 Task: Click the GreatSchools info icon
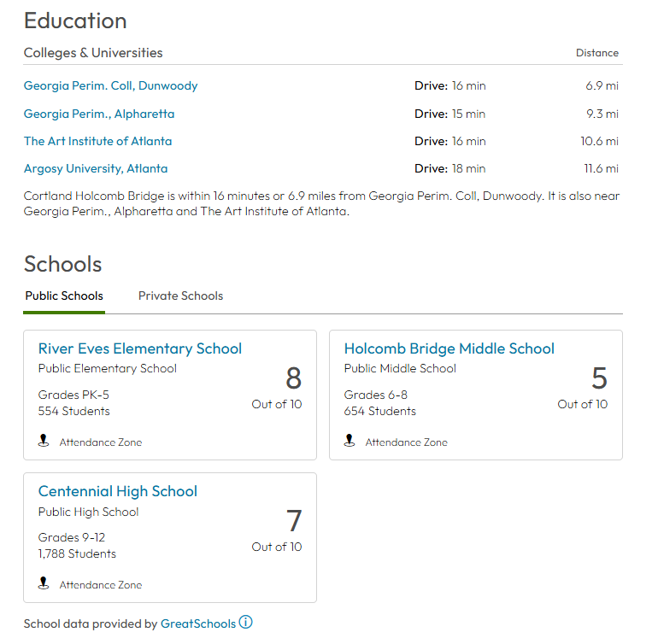pyautogui.click(x=246, y=623)
